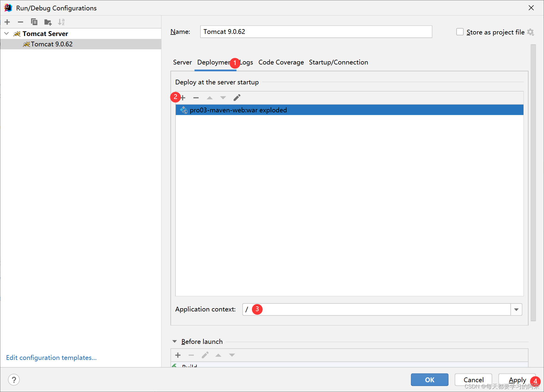This screenshot has width=544, height=392.
Task: Remove the selected run configuration
Action: 21,22
